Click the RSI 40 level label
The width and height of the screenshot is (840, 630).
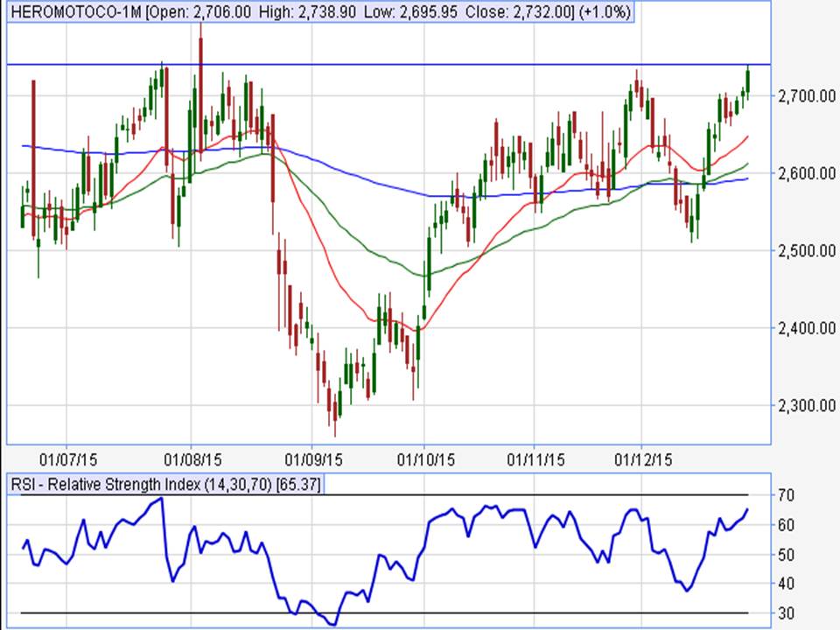pos(787,584)
